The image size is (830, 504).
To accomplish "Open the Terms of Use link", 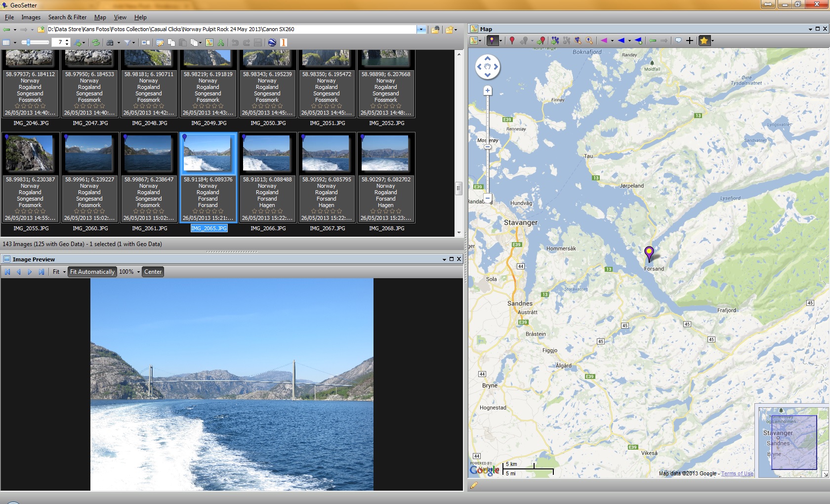I will (x=737, y=473).
